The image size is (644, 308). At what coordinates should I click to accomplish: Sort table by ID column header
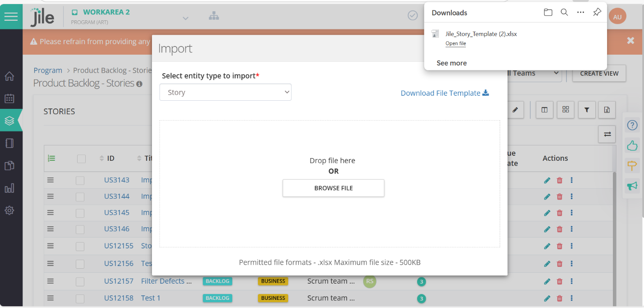[110, 159]
